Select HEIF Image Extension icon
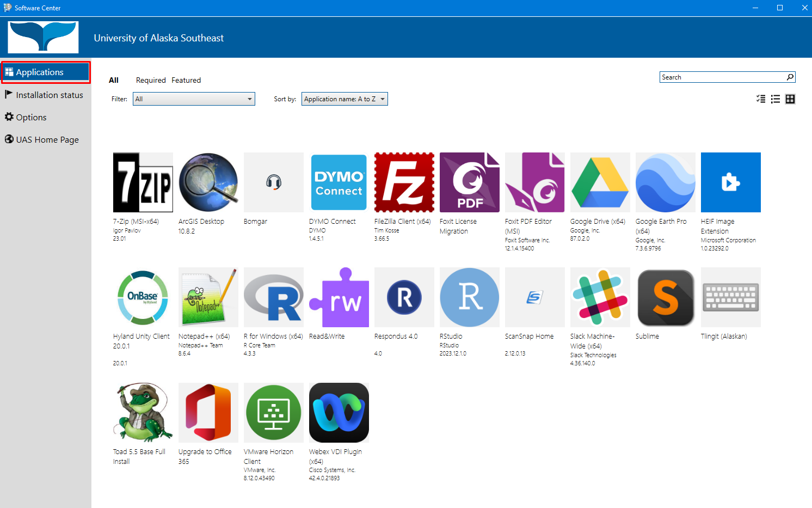Viewport: 812px width, 508px height. click(x=731, y=182)
